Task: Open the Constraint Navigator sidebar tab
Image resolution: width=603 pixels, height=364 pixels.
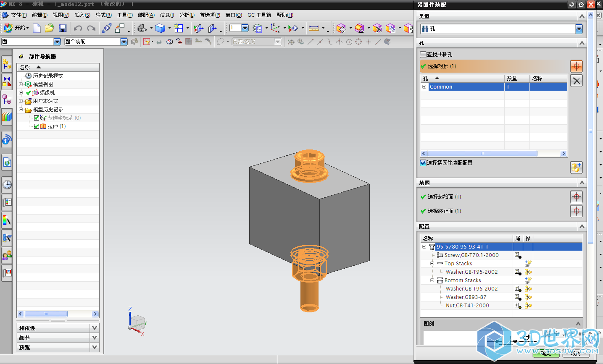Action: tap(7, 81)
